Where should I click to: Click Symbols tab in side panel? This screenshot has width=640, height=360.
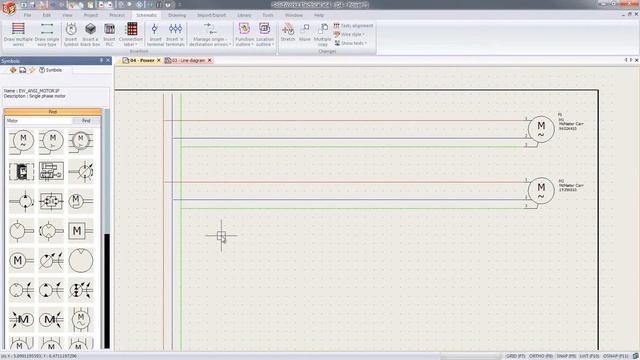[x=51, y=70]
